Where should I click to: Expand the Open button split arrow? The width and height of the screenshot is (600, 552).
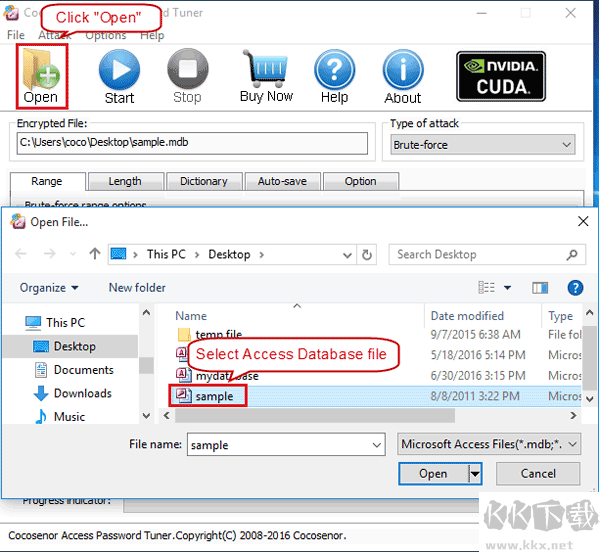point(475,474)
